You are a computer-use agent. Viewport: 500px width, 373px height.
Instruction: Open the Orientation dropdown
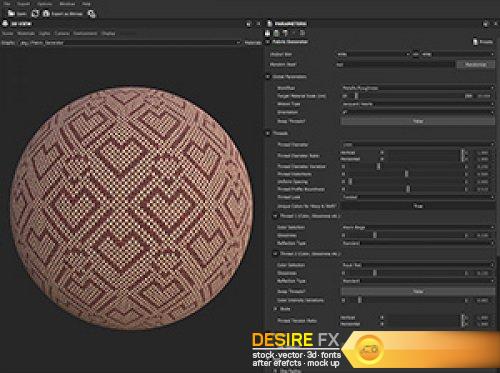pos(418,112)
